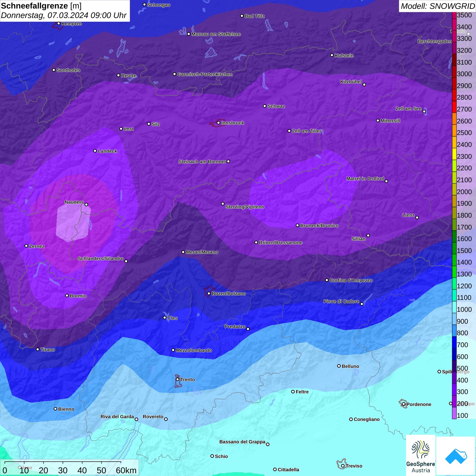The width and height of the screenshot is (476, 476).
Task: Click the Imst label
Action: (129, 129)
